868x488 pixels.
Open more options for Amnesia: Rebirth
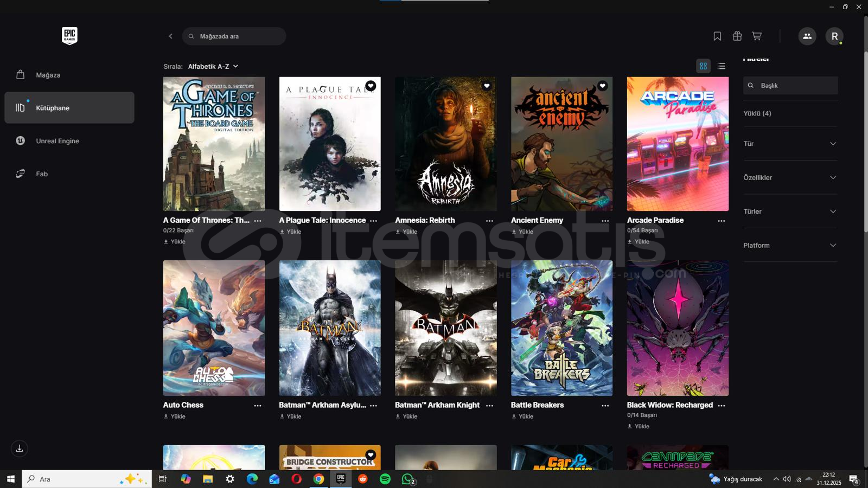tap(489, 221)
